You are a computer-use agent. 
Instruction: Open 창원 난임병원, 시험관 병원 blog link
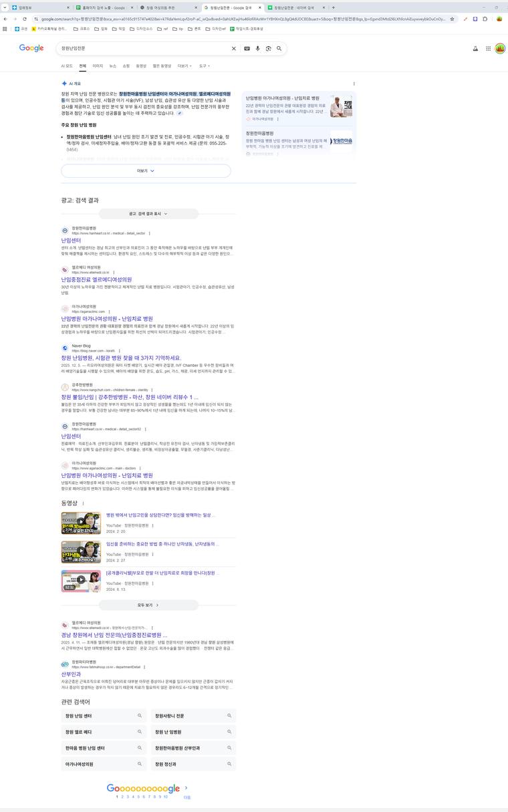tap(121, 358)
